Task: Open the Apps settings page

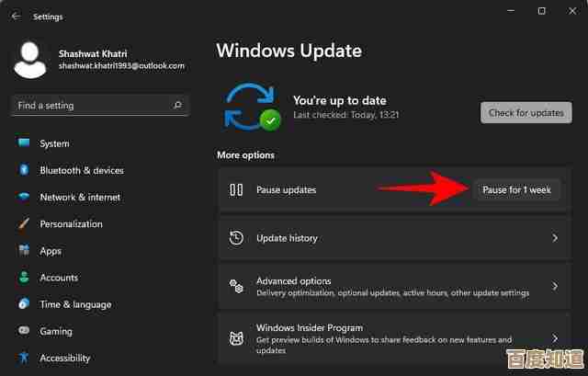Action: point(51,251)
